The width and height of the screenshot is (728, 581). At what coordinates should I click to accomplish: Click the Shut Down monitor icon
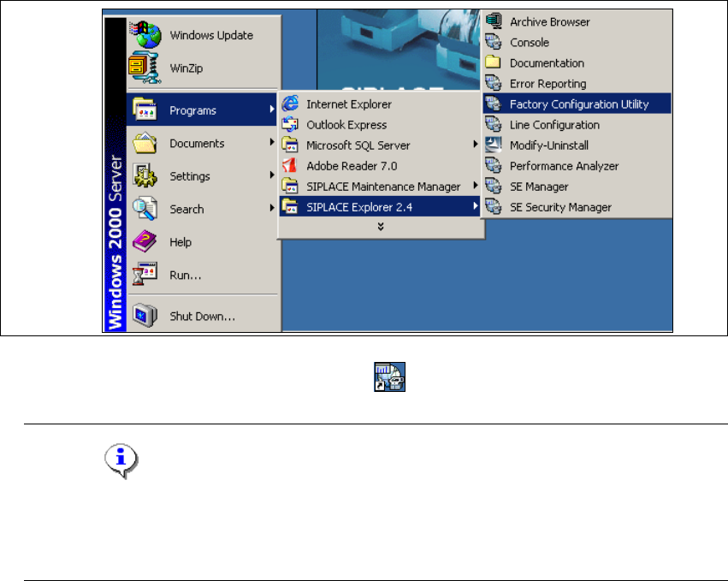(x=145, y=316)
